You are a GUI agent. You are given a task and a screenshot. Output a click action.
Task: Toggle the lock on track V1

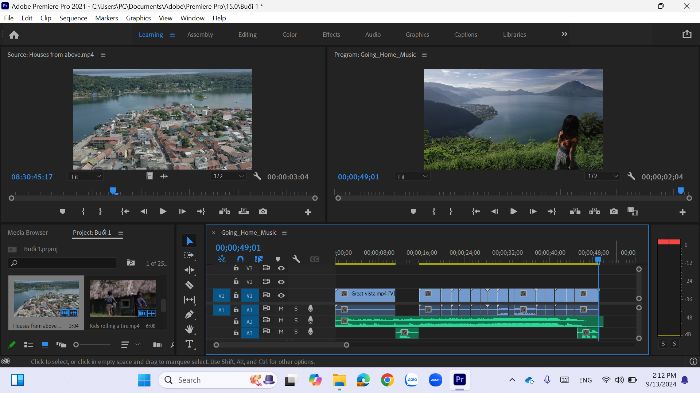[x=236, y=295]
